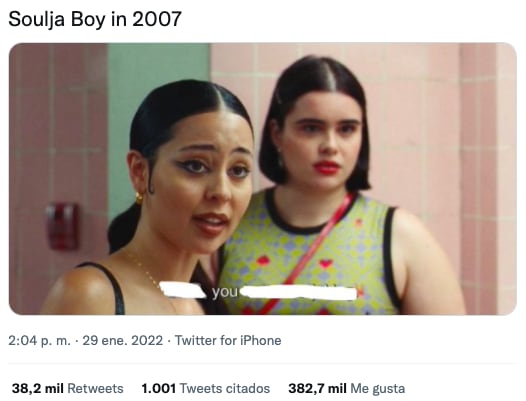Click the red fire alarm on wall
526x401 pixels.
[62, 226]
